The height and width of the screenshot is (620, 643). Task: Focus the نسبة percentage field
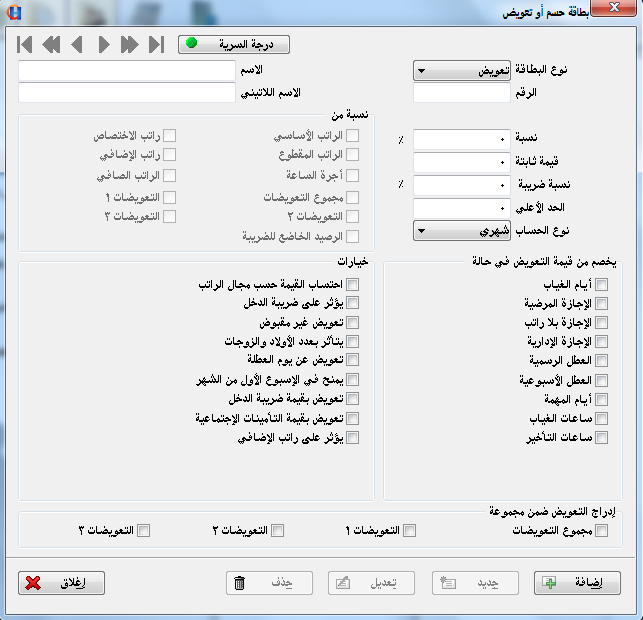coord(462,139)
